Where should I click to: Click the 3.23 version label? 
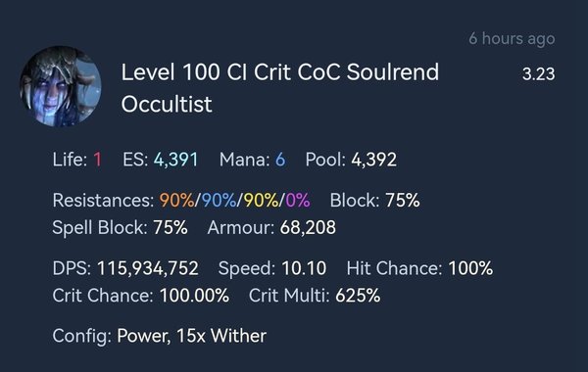[538, 74]
